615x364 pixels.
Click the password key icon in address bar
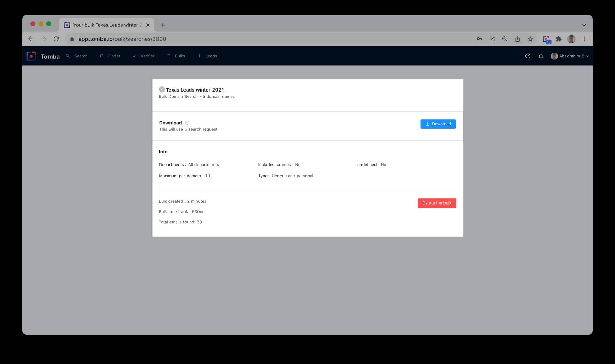coord(479,39)
